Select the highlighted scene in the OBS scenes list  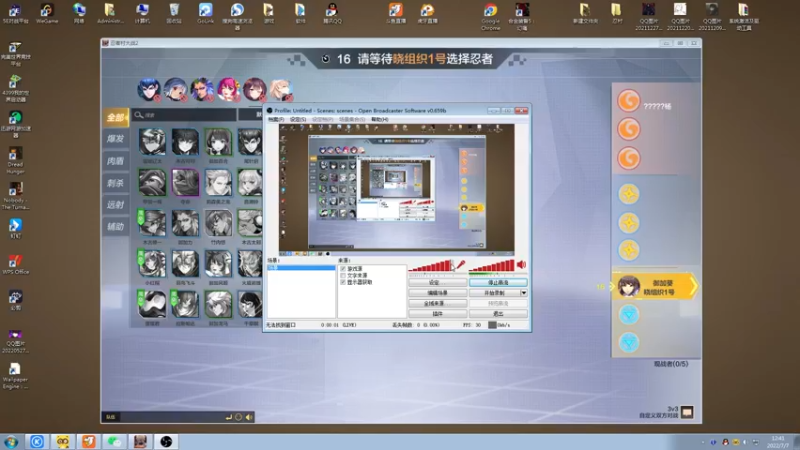pyautogui.click(x=301, y=268)
